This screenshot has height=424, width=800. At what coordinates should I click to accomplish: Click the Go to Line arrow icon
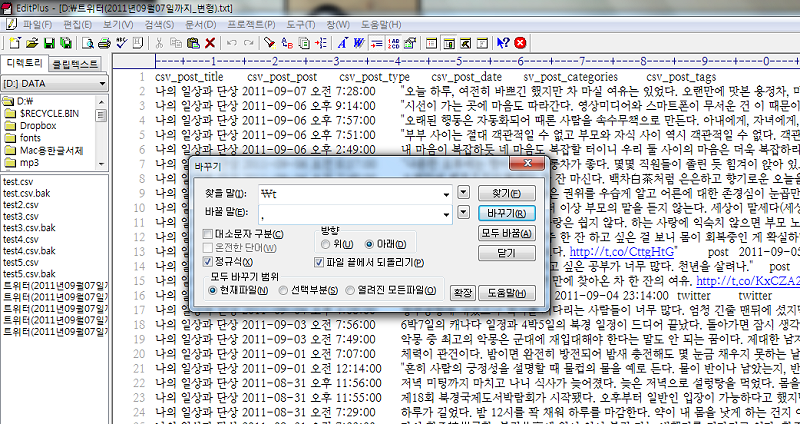pyautogui.click(x=321, y=43)
